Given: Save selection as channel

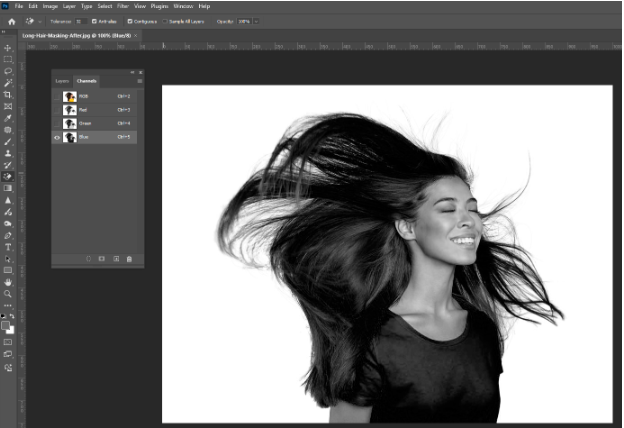Looking at the screenshot, I should (102, 259).
